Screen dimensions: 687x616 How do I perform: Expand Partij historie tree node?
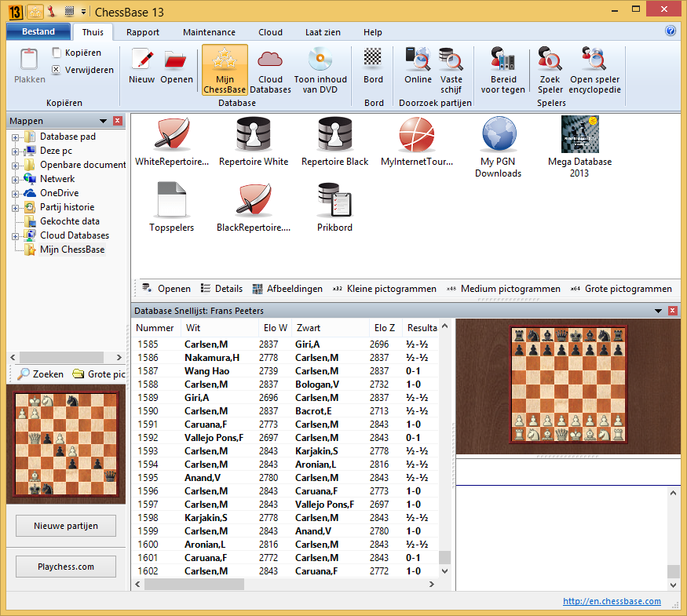[16, 208]
